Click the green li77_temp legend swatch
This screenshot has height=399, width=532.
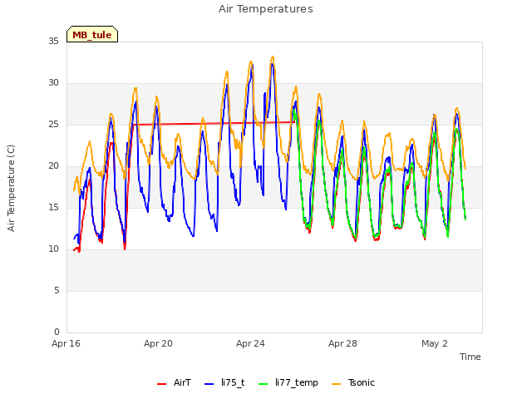coord(263,384)
